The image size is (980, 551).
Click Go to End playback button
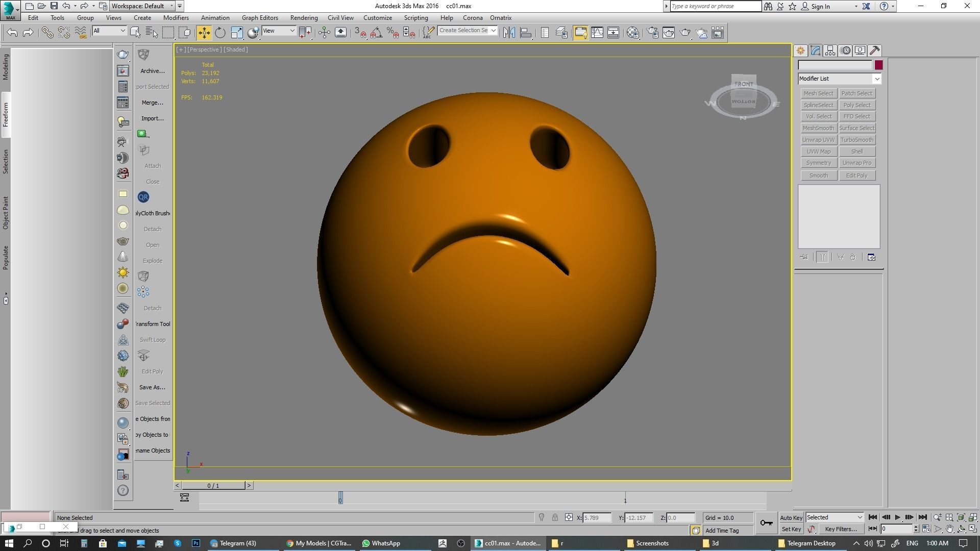[922, 517]
